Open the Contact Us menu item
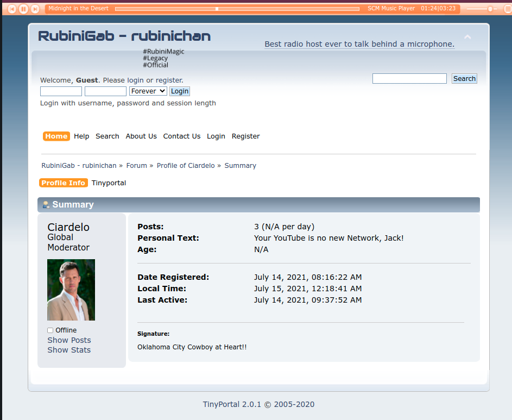 (x=182, y=136)
